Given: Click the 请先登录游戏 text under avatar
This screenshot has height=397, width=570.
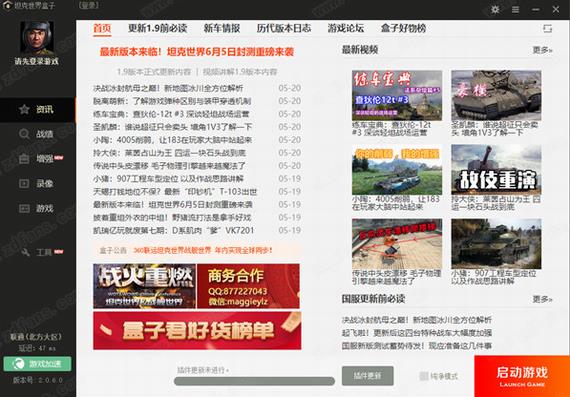Looking at the screenshot, I should [x=37, y=61].
